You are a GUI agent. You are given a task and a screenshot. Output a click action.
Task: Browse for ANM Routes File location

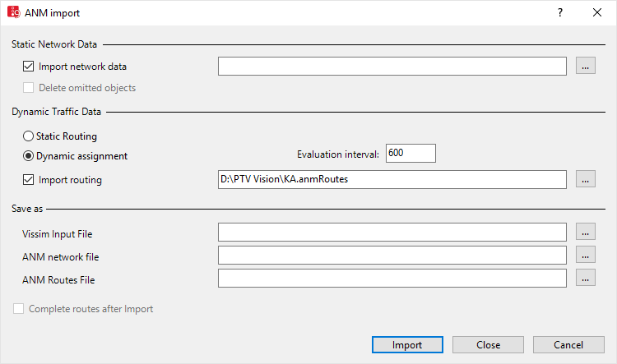[585, 279]
